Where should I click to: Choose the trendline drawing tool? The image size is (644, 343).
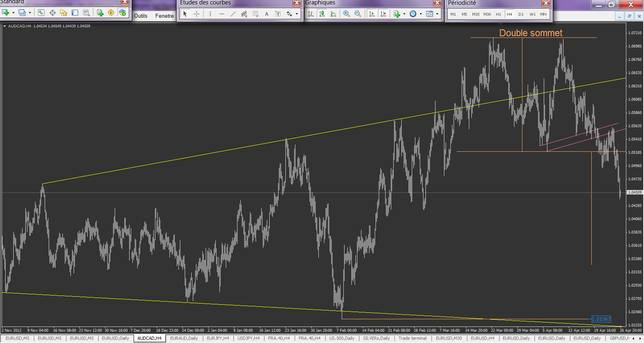tap(233, 14)
